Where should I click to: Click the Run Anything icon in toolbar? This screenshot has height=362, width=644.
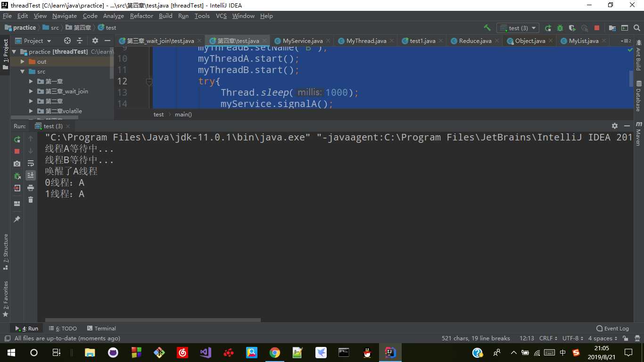[625, 28]
